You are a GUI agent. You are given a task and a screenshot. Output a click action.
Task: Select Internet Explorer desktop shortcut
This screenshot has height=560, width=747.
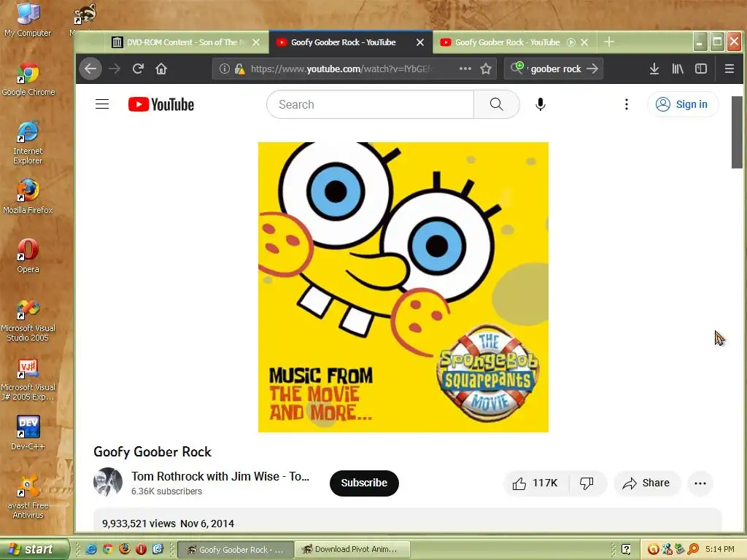[28, 142]
